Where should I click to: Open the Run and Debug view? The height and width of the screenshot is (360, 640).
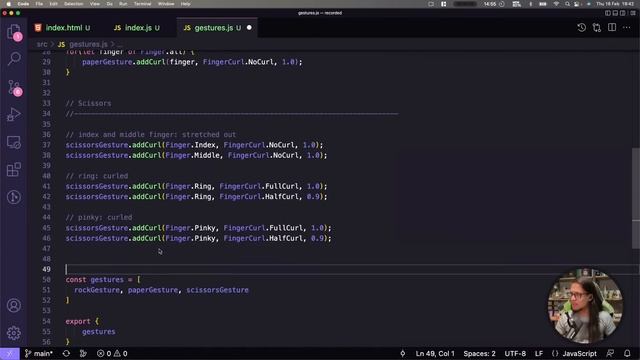pos(14,115)
